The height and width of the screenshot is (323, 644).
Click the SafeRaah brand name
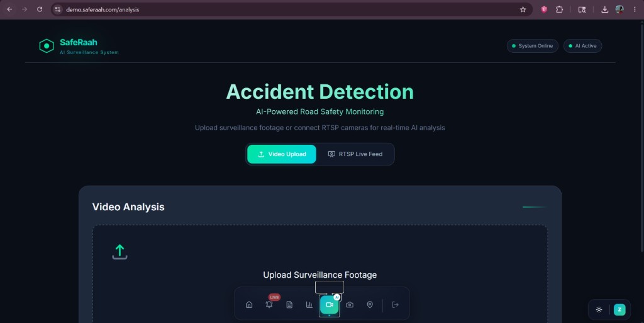79,42
